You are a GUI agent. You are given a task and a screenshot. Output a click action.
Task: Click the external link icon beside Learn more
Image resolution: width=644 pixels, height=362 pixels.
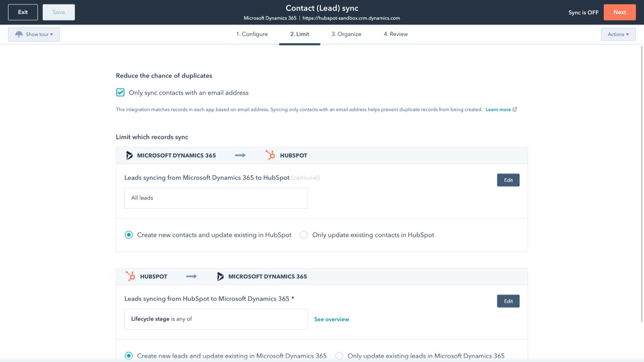click(x=515, y=109)
